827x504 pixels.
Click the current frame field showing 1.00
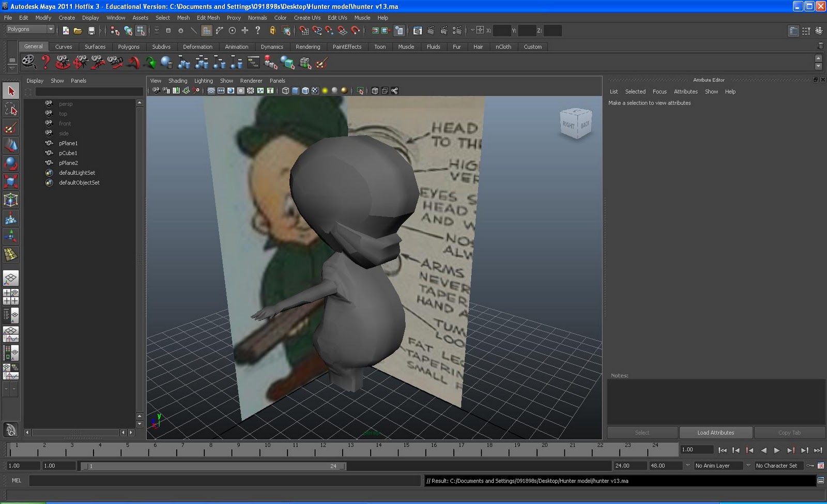(696, 450)
